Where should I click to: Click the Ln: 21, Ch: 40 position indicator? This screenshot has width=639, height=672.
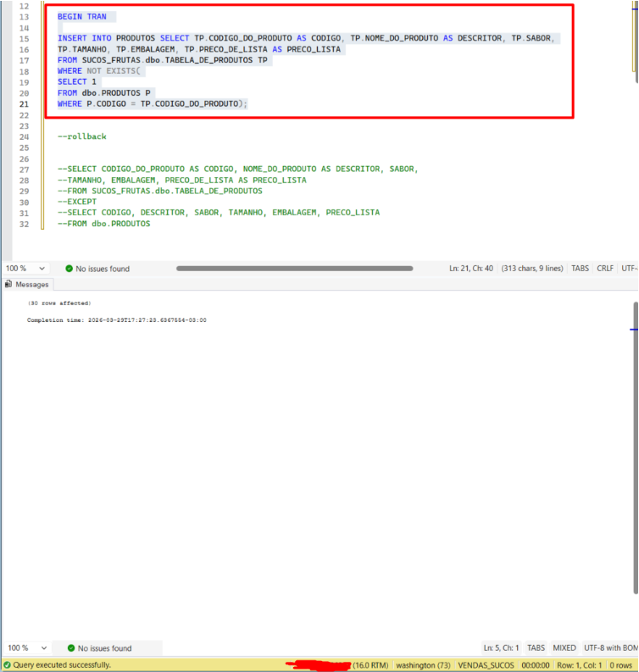point(471,269)
